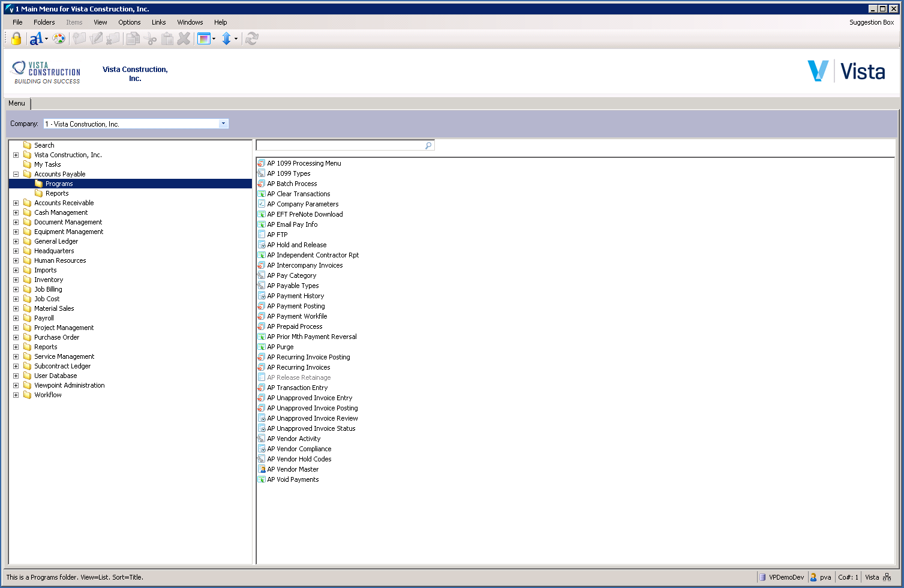Viewport: 904px width, 588px height.
Task: Click the My Tasks folder icon
Action: click(x=27, y=164)
